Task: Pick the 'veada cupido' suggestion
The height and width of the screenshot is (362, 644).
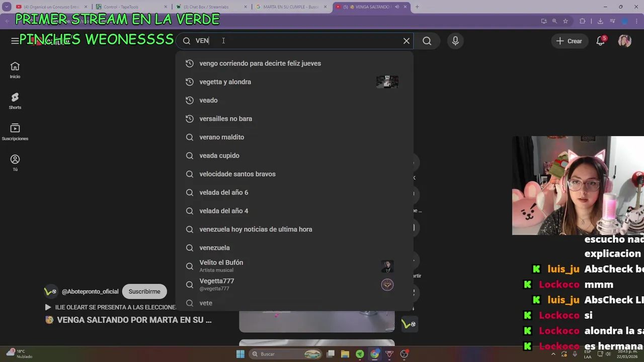Action: coord(294,155)
